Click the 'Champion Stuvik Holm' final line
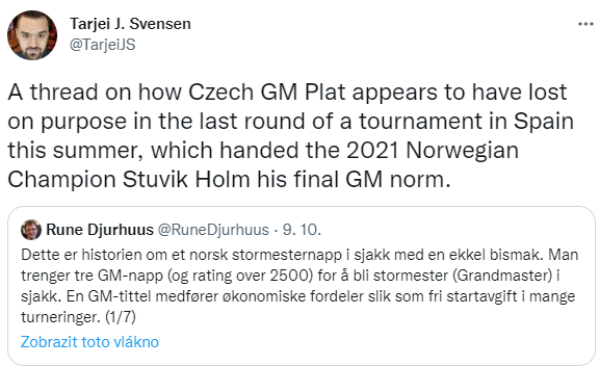The width and height of the screenshot is (600, 366). click(x=229, y=179)
